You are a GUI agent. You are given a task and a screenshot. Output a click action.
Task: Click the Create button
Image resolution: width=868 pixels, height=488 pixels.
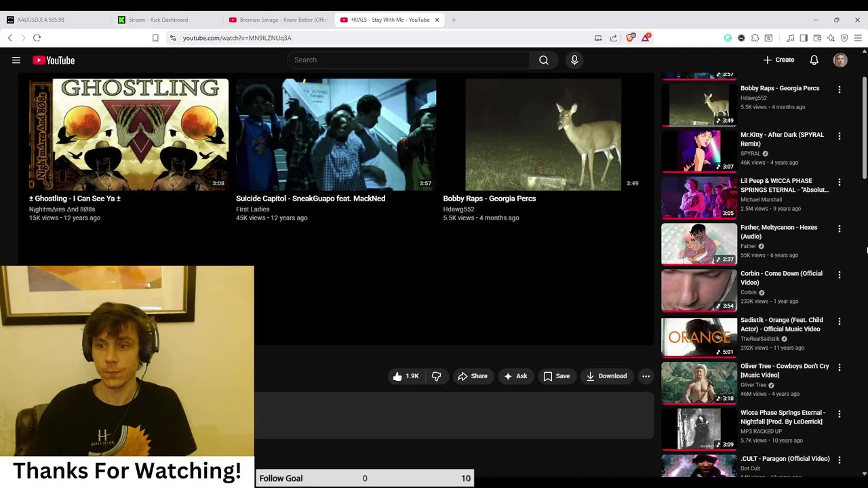pos(778,60)
